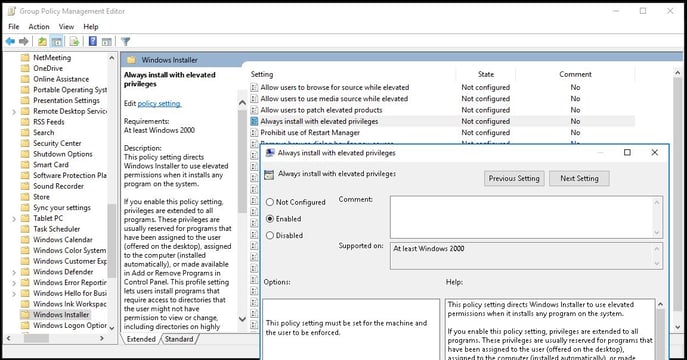Screen dimensions: 687x360
Task: Expand the Windows Hello for Business node
Action: click(14, 293)
